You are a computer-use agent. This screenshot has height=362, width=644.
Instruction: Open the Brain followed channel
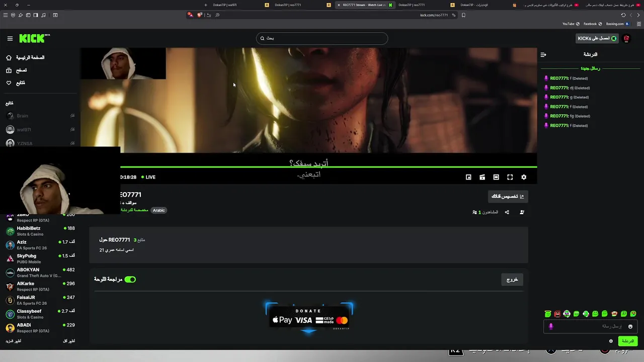39,116
